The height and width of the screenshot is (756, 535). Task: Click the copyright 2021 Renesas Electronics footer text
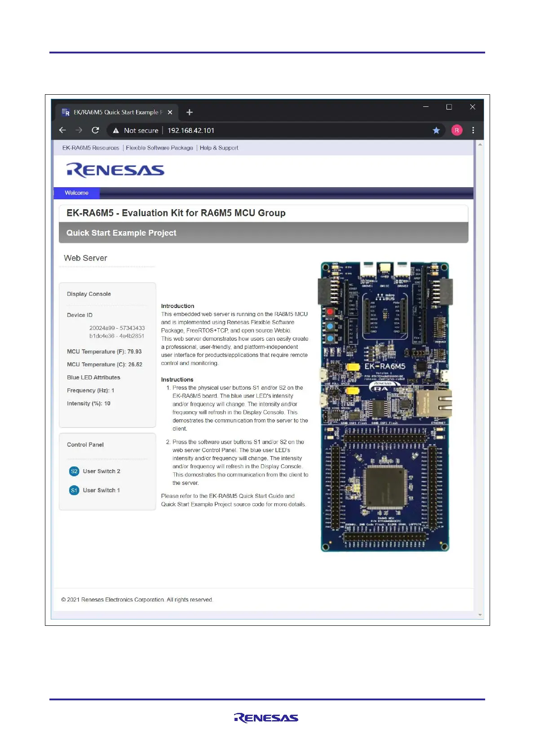[x=137, y=600]
